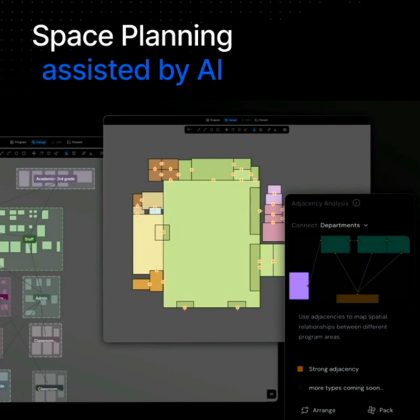Click the small icon at canvas bottom-right corner

pos(272,394)
